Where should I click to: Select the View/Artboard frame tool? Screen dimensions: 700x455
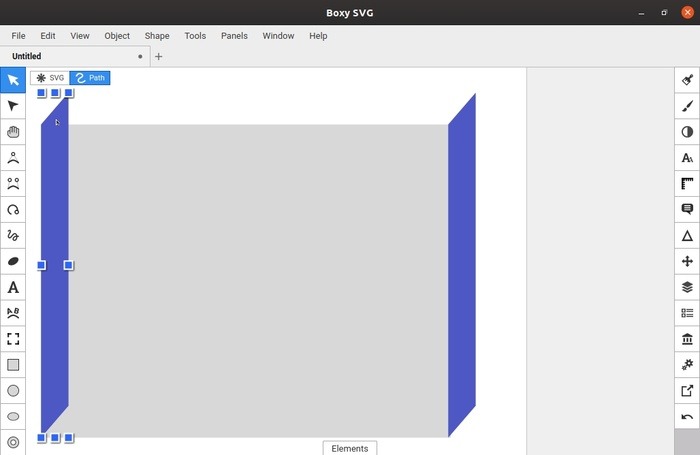tap(13, 339)
